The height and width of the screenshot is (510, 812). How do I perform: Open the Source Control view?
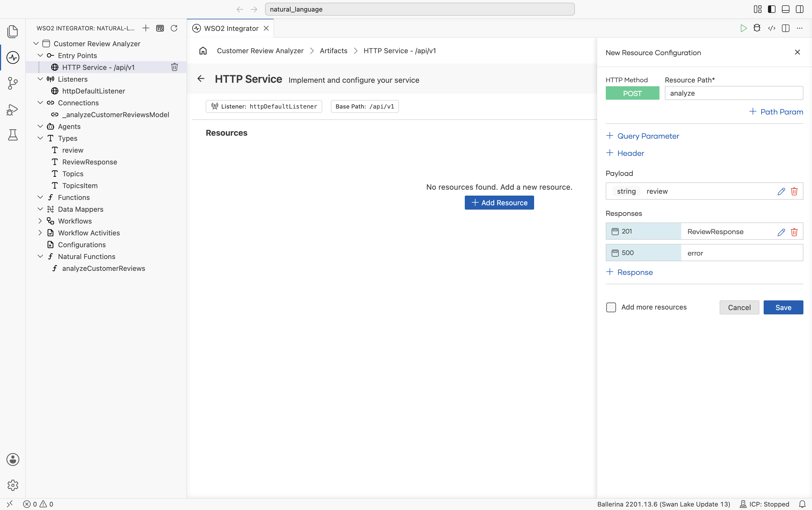coord(13,83)
